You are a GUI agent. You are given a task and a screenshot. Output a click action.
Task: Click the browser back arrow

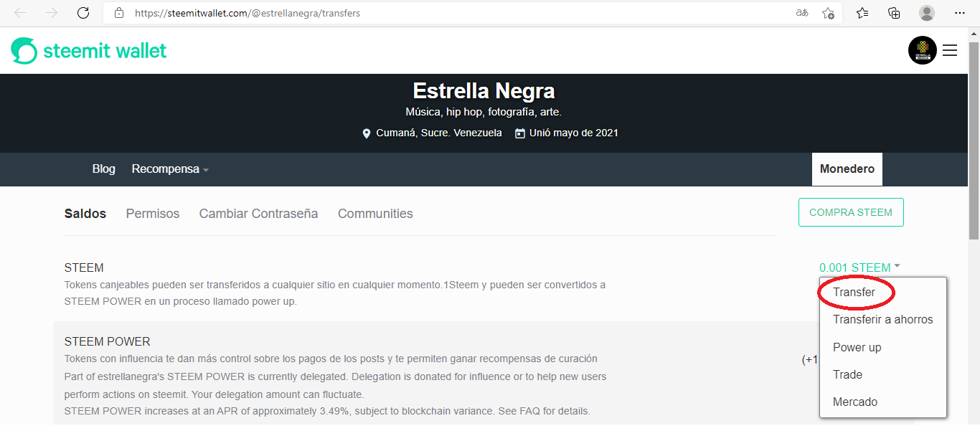[20, 13]
